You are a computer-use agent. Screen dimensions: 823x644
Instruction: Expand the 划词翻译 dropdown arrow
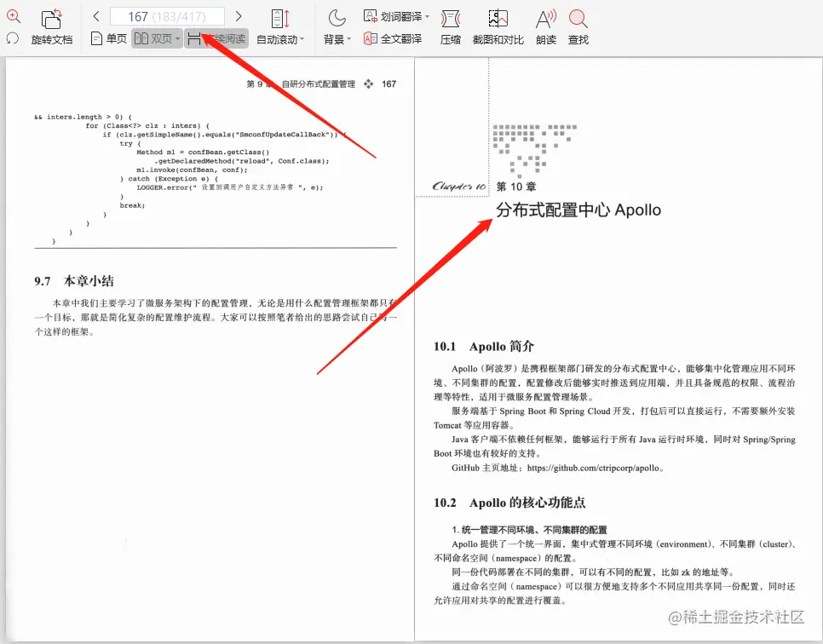pyautogui.click(x=427, y=17)
